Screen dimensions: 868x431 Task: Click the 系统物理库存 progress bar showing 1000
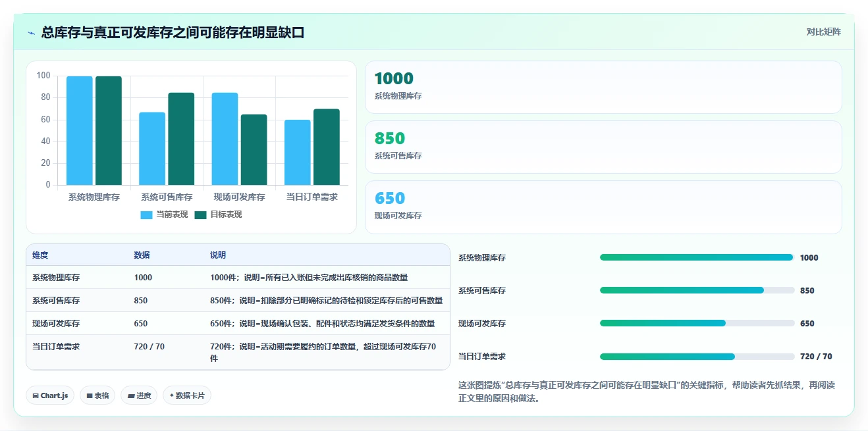pyautogui.click(x=697, y=257)
